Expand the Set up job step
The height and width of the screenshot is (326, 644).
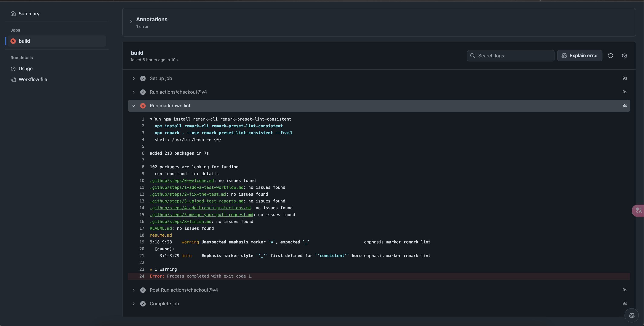(x=133, y=78)
